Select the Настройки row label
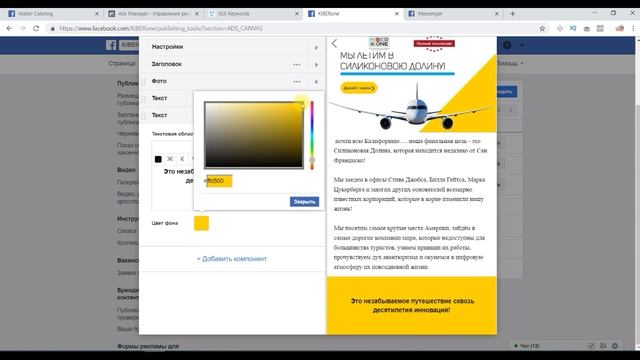The width and height of the screenshot is (640, 360). 167,47
